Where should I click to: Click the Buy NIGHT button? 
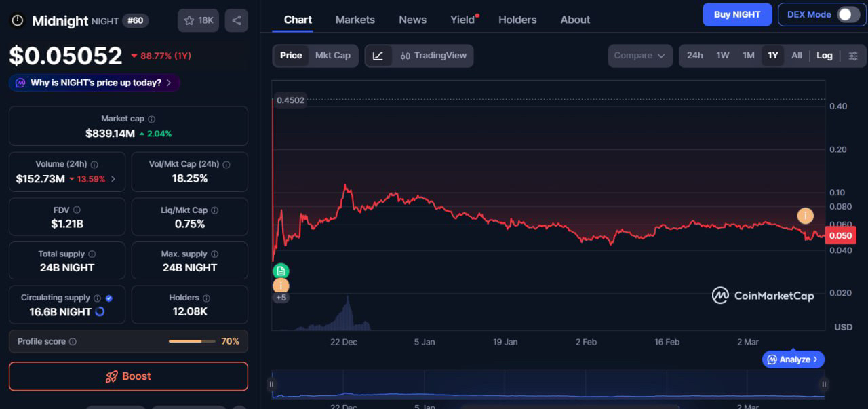coord(737,14)
